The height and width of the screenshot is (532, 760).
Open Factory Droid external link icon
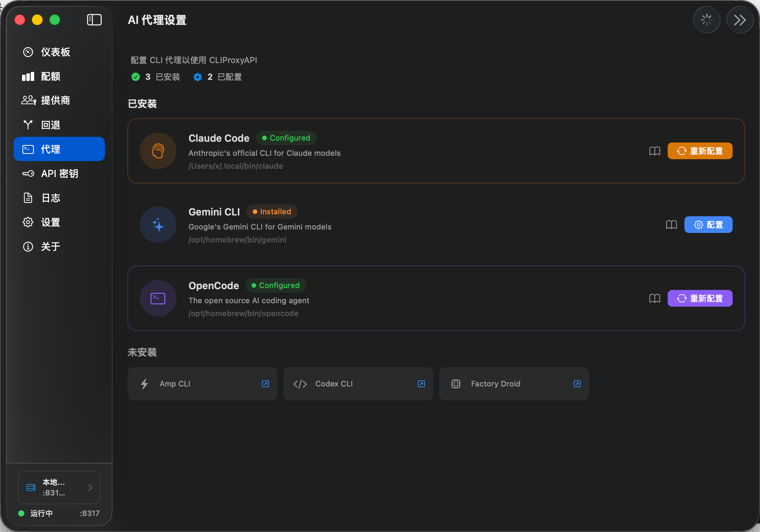click(x=577, y=384)
